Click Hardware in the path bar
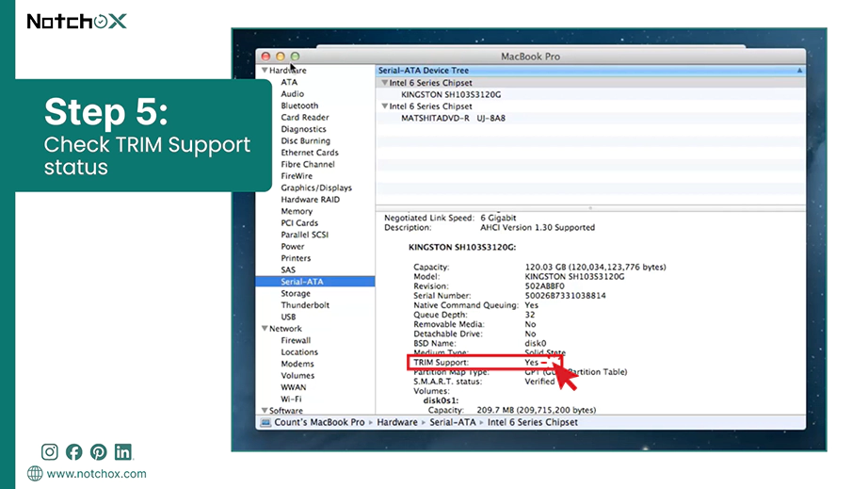This screenshot has height=489, width=868. [x=397, y=422]
